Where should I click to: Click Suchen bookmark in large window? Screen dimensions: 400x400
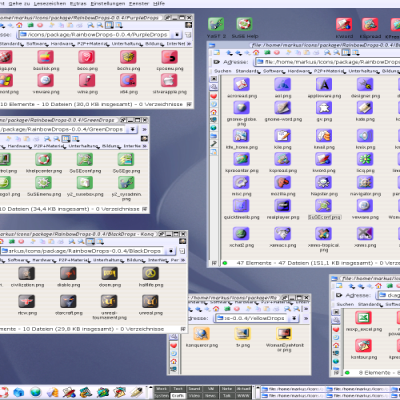[223, 71]
